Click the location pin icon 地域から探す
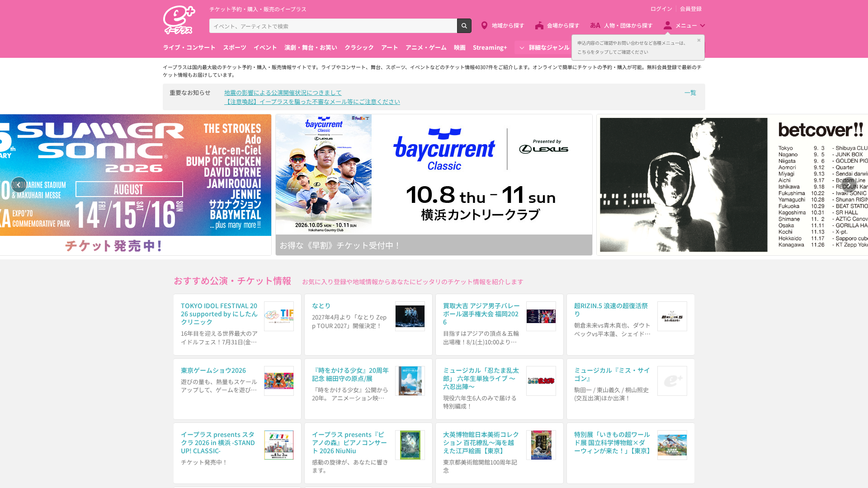This screenshot has width=868, height=488. [484, 26]
